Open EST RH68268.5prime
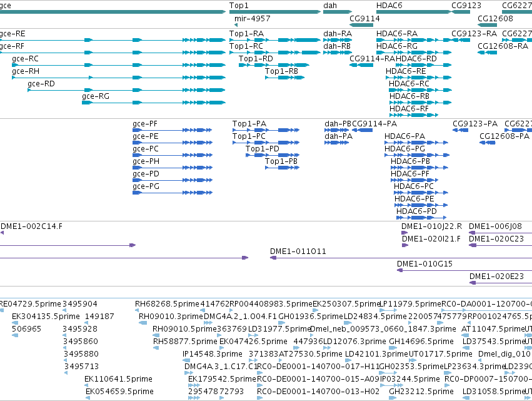 tap(168, 304)
